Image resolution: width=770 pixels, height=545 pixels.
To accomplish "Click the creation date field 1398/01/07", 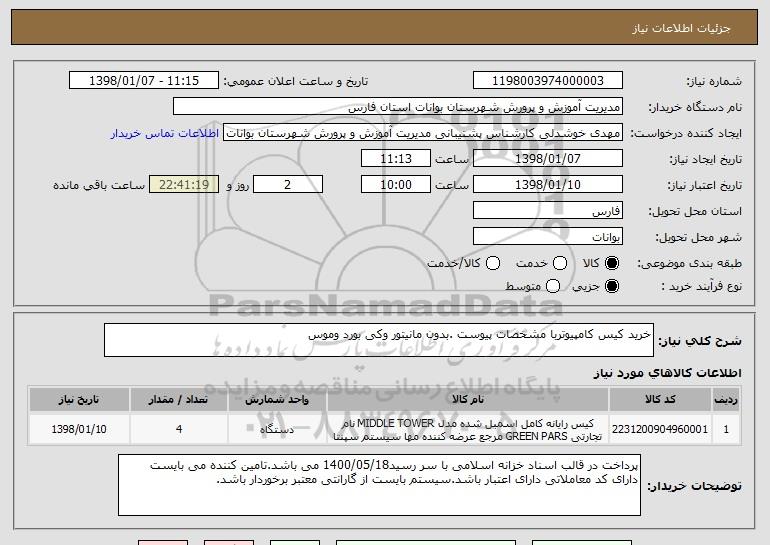I will coord(548,159).
